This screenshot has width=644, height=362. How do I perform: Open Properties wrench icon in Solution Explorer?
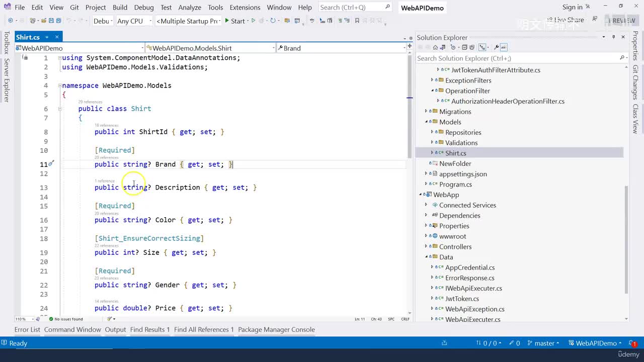pyautogui.click(x=497, y=47)
